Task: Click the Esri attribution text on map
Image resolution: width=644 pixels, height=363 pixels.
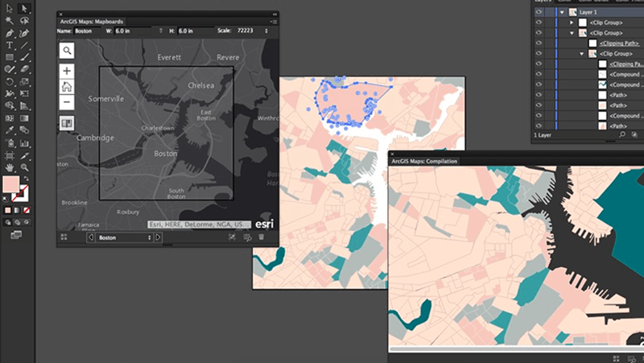Action: pyautogui.click(x=199, y=225)
